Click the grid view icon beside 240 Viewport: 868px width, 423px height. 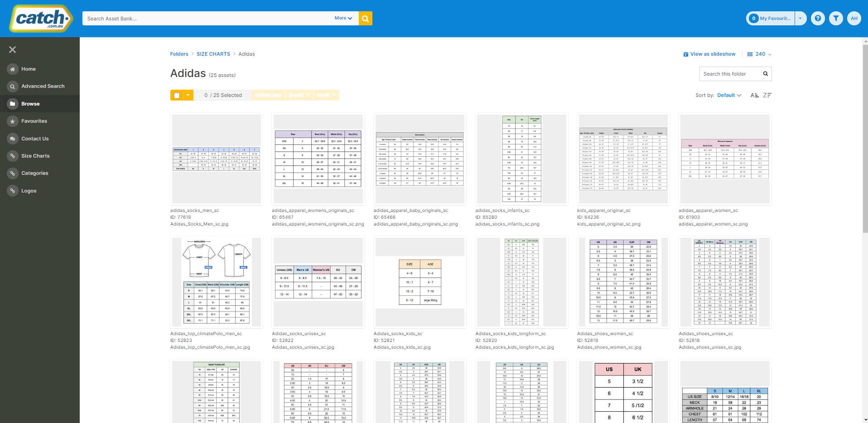tap(750, 54)
